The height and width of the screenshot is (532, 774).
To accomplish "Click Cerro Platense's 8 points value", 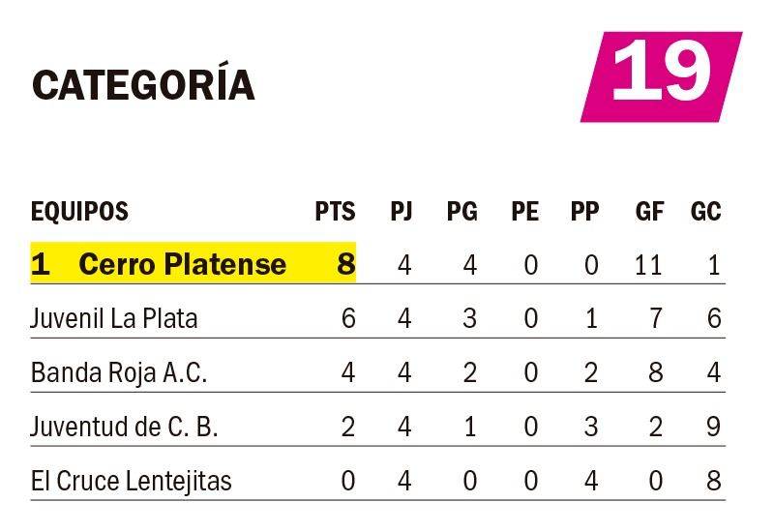I will [346, 263].
